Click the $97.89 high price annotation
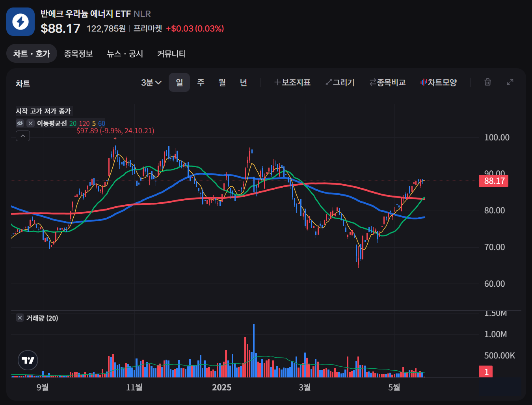The image size is (532, 405). pyautogui.click(x=115, y=131)
